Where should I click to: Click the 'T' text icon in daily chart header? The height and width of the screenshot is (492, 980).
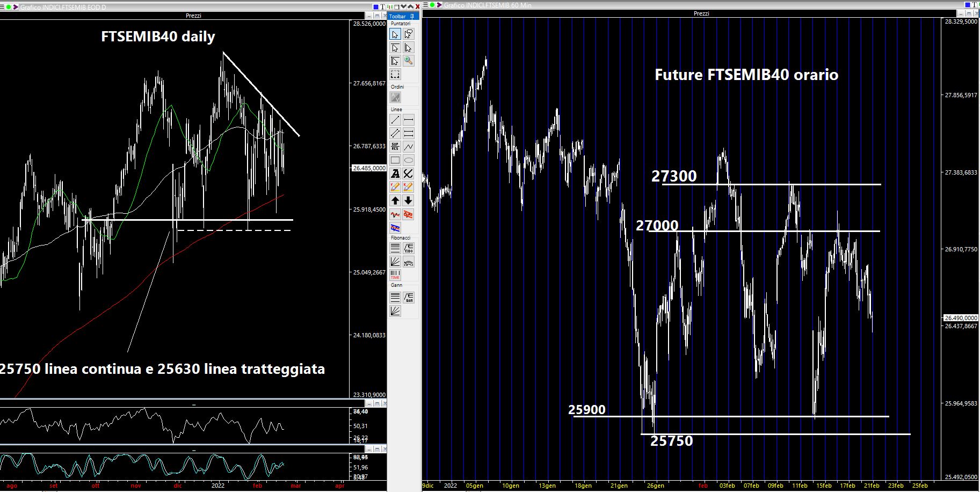(383, 6)
